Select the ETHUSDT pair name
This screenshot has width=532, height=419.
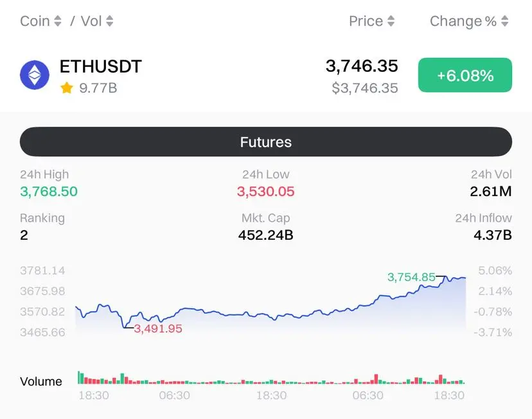pyautogui.click(x=101, y=66)
